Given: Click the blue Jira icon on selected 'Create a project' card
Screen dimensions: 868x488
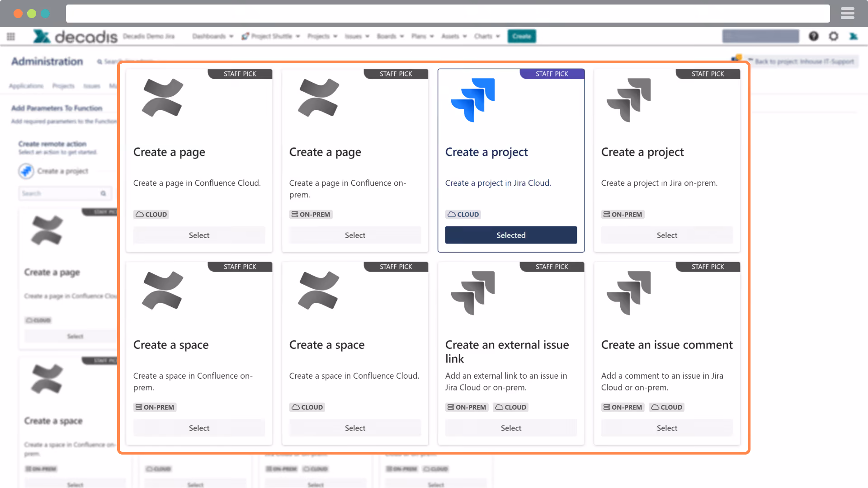Looking at the screenshot, I should tap(473, 100).
